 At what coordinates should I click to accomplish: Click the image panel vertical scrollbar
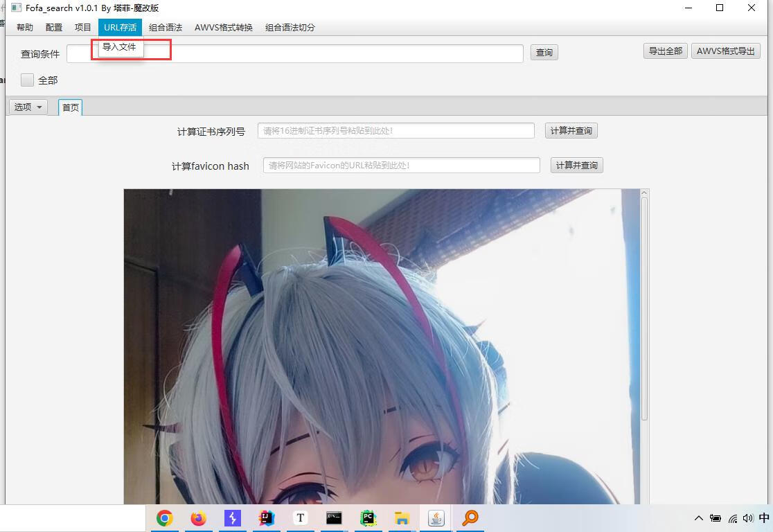644,309
